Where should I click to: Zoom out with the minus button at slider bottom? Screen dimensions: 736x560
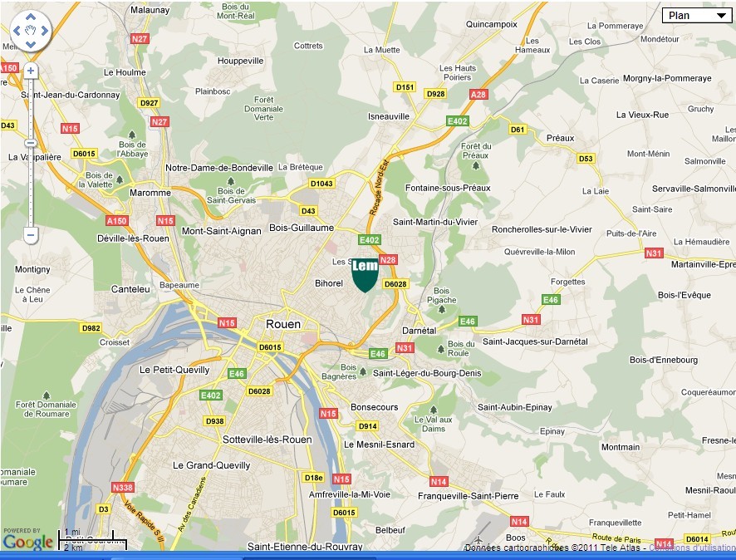pyautogui.click(x=31, y=235)
